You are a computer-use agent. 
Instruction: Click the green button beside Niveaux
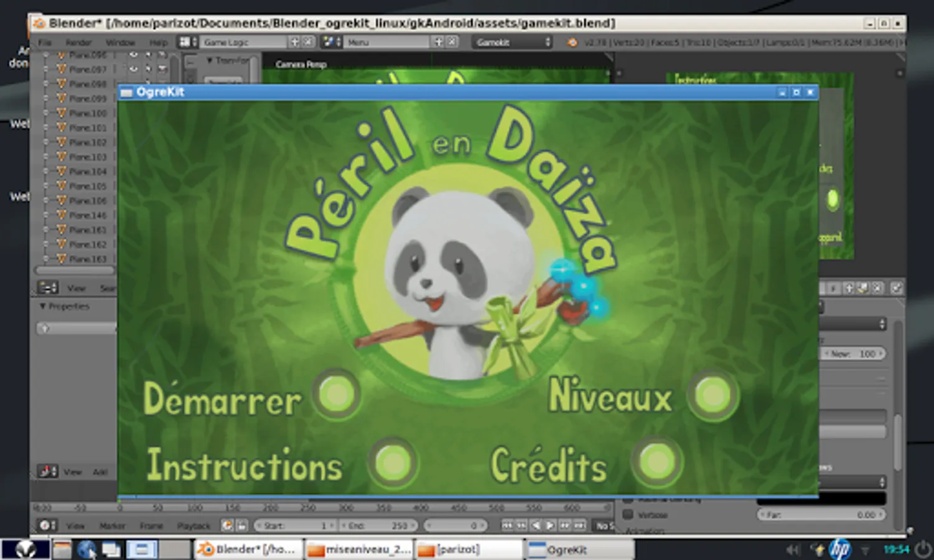(713, 394)
